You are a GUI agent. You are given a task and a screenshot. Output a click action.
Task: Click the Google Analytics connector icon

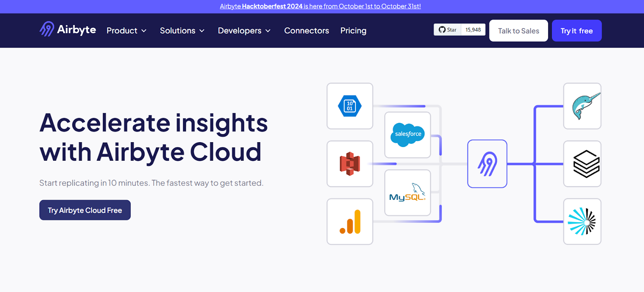pos(350,222)
